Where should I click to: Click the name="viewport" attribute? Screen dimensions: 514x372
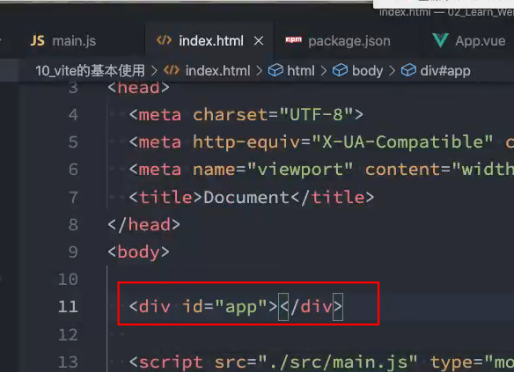point(273,169)
